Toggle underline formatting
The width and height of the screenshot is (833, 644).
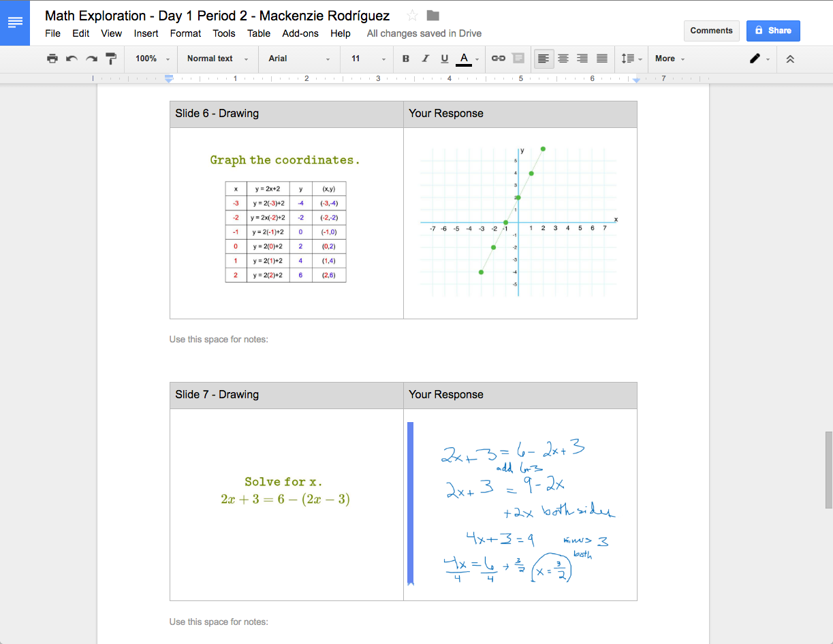pyautogui.click(x=445, y=59)
